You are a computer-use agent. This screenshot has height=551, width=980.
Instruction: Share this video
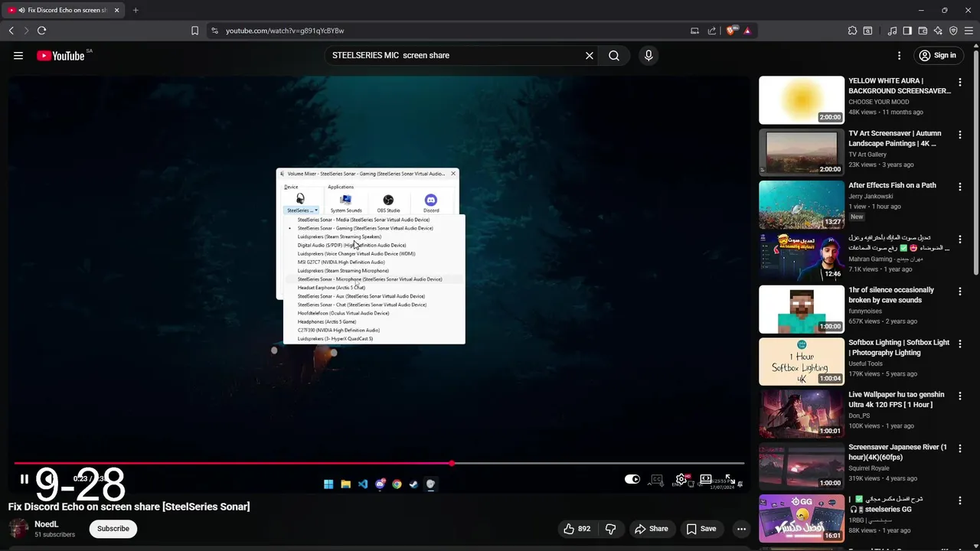(x=651, y=529)
